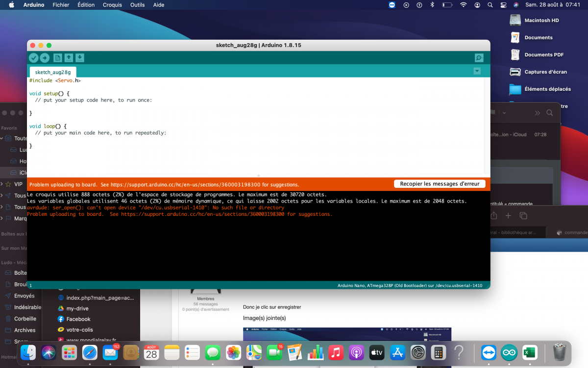The height and width of the screenshot is (368, 588).
Task: Click the board info text in status bar
Action: pos(410,286)
